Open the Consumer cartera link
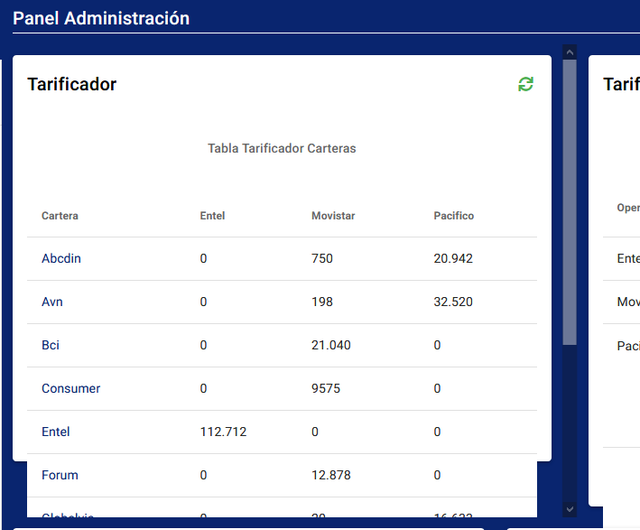 pos(71,388)
